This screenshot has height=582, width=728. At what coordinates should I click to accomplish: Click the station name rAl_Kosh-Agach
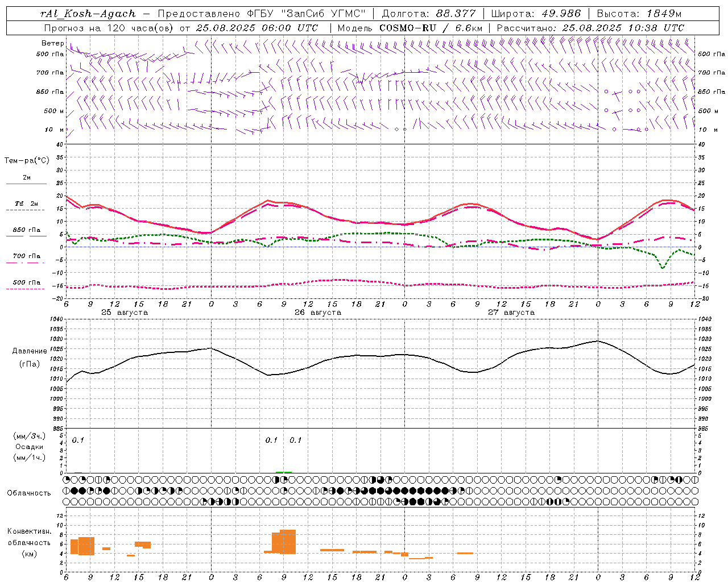(88, 14)
